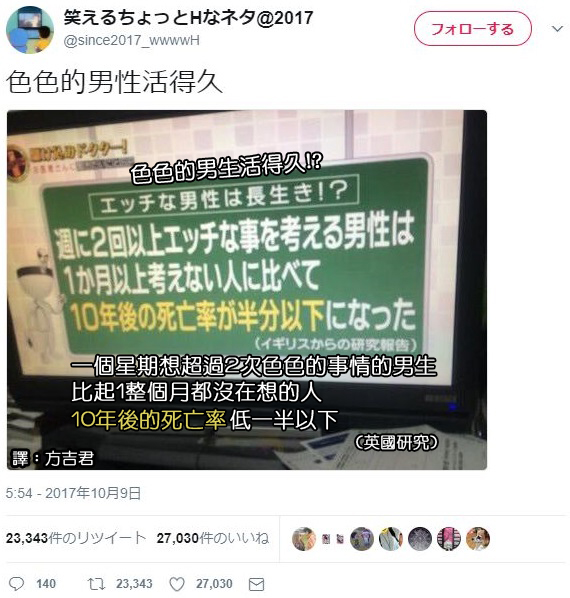Share tweet via envelope message icon
570x598 pixels.
[256, 584]
